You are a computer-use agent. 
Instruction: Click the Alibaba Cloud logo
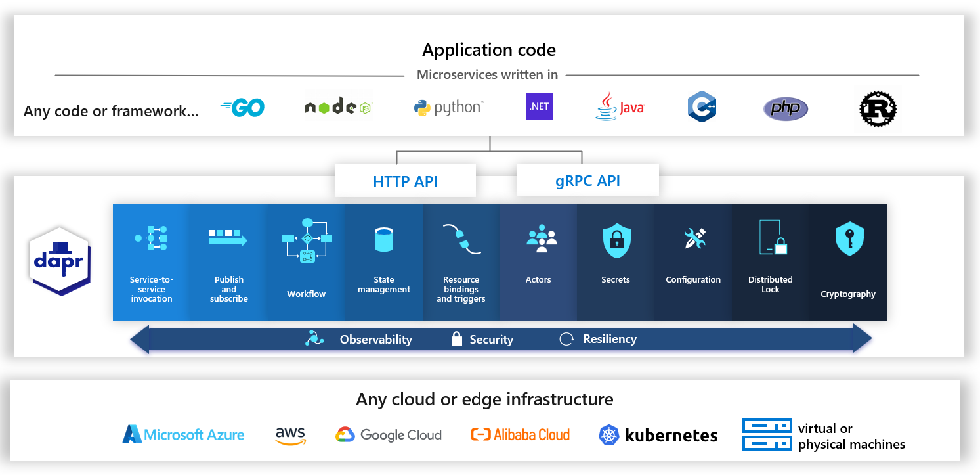[520, 434]
